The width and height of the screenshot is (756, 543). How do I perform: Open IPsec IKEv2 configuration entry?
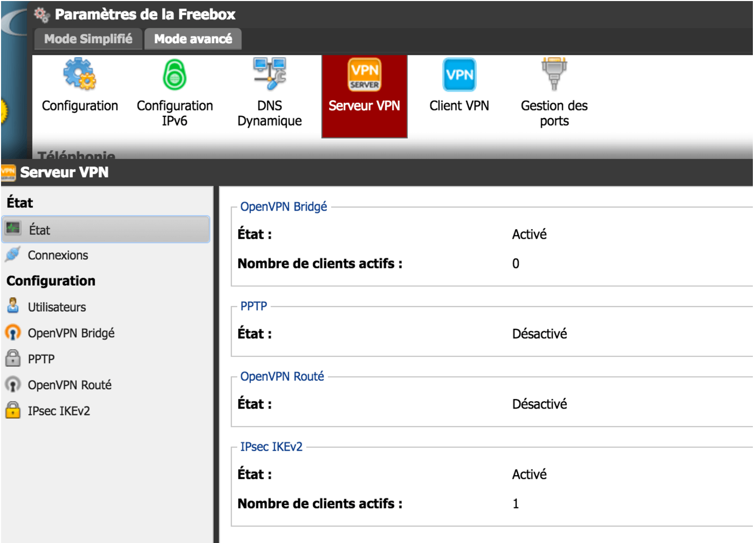pyautogui.click(x=59, y=411)
